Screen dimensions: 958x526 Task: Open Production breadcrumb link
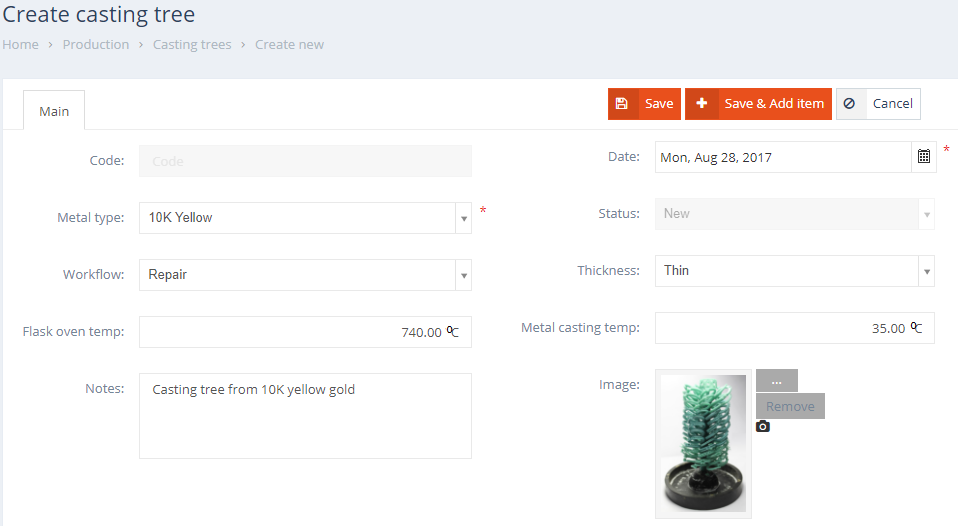96,45
